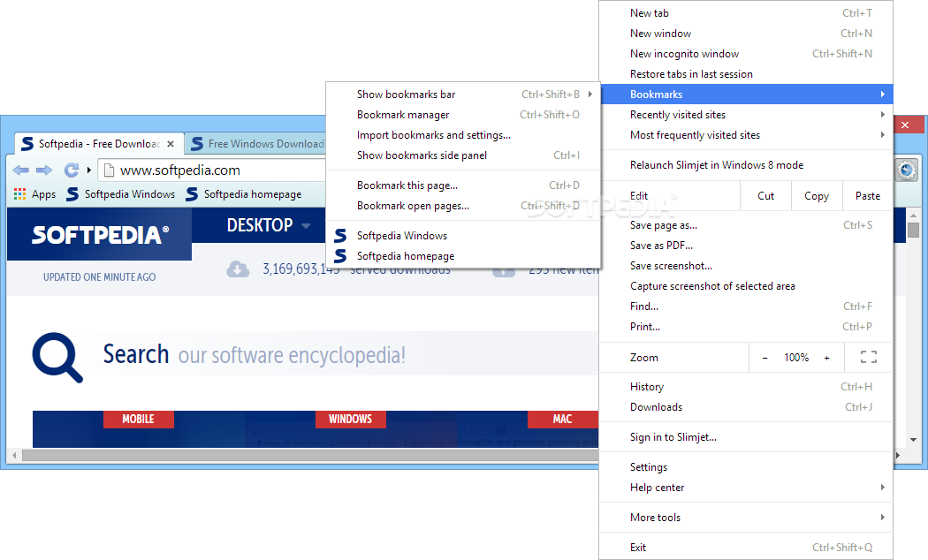The image size is (928, 560).
Task: Click zoom out minus button
Action: click(x=764, y=357)
